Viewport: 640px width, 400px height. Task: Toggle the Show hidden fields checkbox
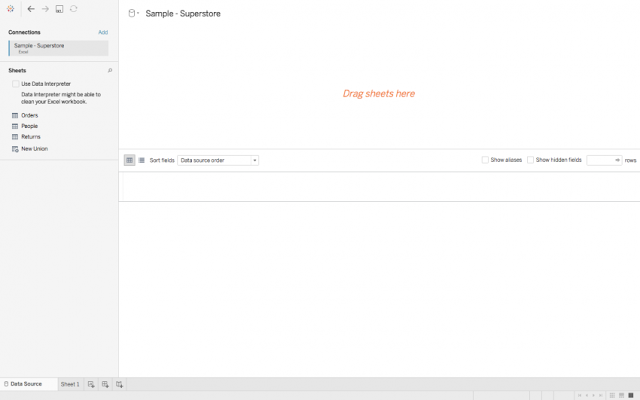[x=530, y=160]
